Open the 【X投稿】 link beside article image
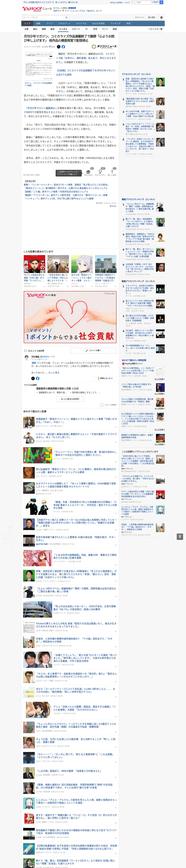Image resolution: width=186 pixels, height=868 pixels. [x=86, y=72]
